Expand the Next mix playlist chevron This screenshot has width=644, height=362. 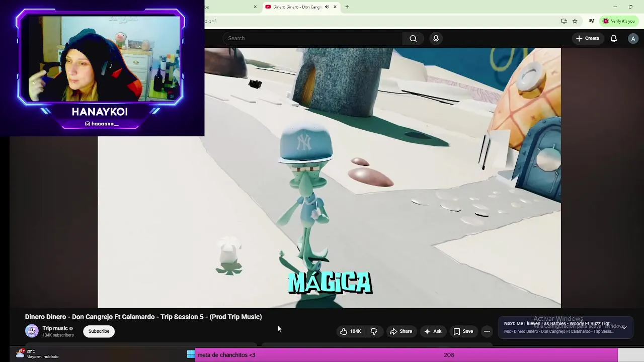624,327
